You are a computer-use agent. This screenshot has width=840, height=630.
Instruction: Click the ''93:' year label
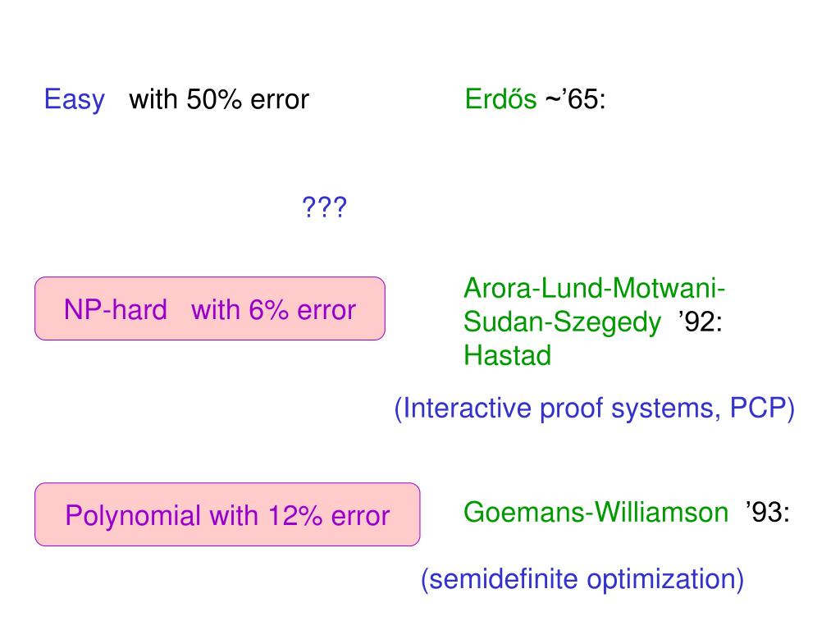(x=767, y=512)
